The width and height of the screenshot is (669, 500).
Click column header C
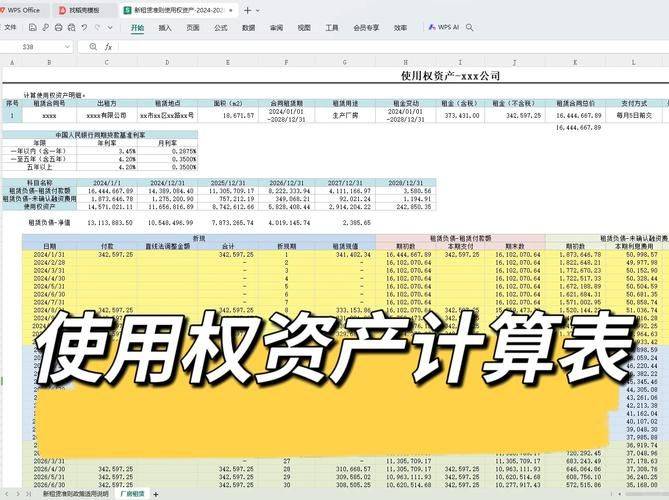(107, 62)
